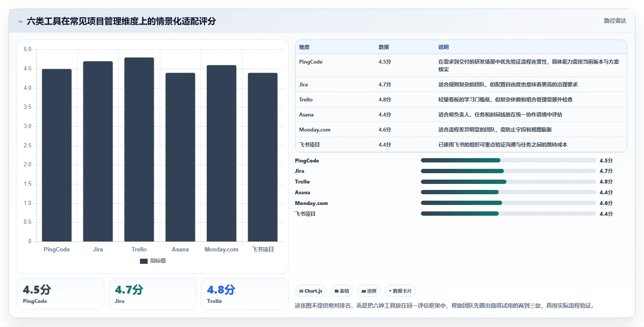This screenshot has width=644, height=327.
Task: Click the description starting 适合将负责人
Action: click(x=500, y=115)
